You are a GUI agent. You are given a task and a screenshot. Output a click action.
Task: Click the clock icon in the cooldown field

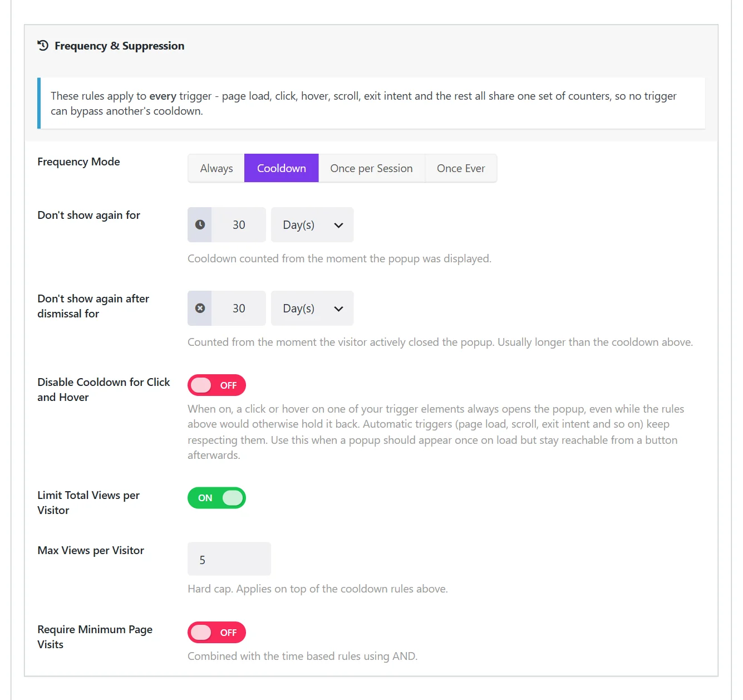coord(200,225)
